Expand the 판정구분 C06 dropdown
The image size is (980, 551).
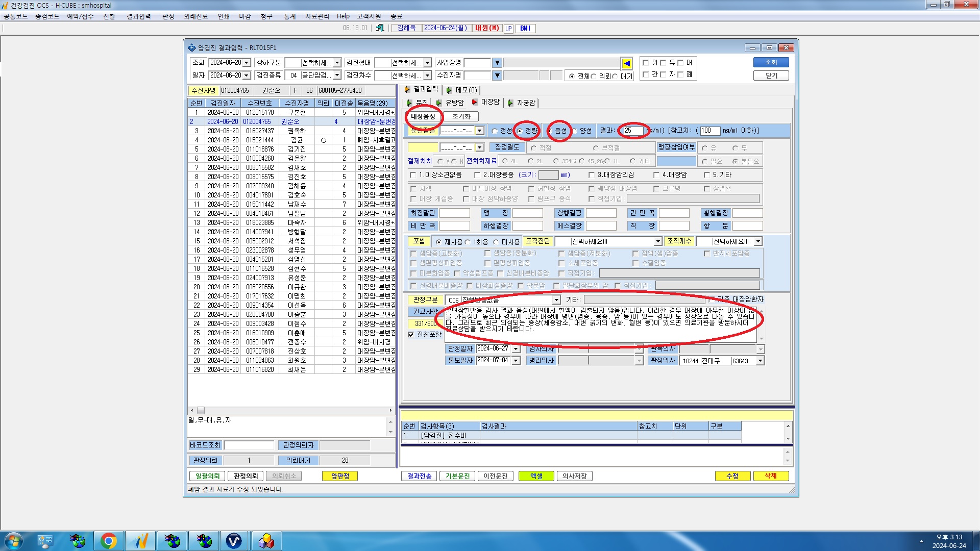click(x=556, y=300)
